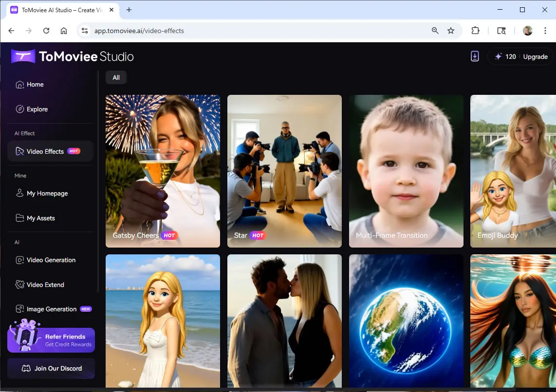Click the HOT badge on Star
The height and width of the screenshot is (392, 556).
[x=258, y=235]
